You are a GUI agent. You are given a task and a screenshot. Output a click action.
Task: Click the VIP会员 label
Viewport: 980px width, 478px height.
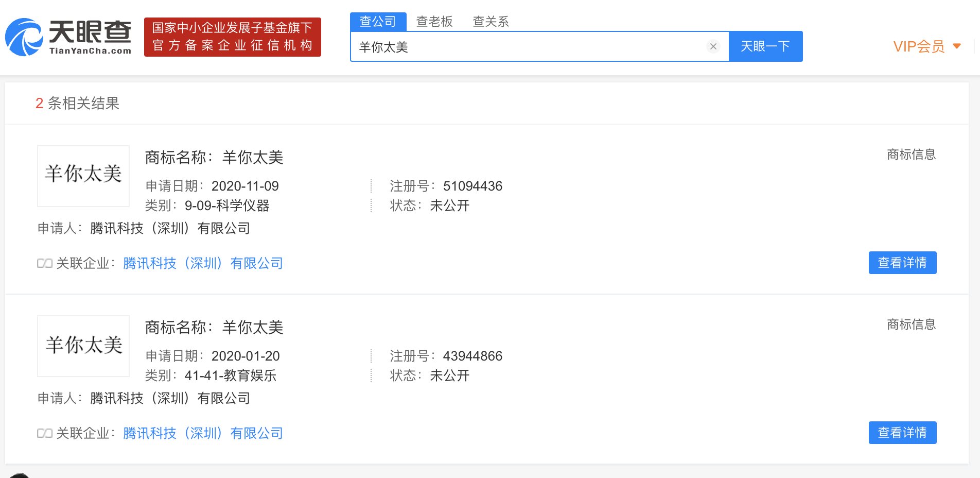tap(919, 46)
